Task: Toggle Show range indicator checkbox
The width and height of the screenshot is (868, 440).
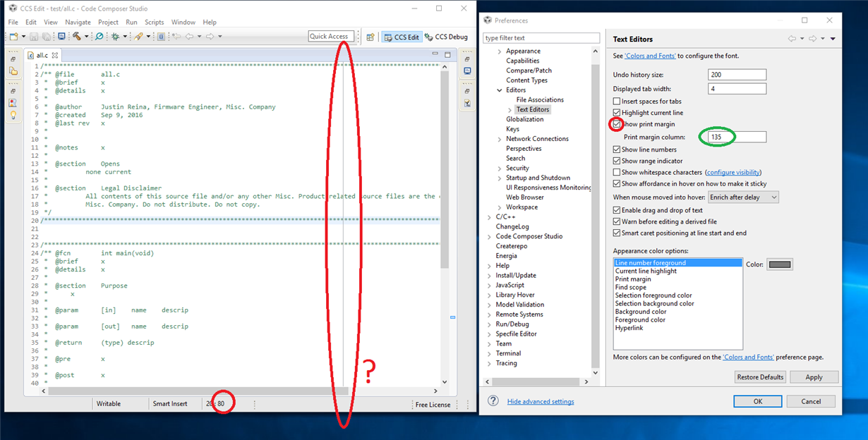Action: coord(617,161)
